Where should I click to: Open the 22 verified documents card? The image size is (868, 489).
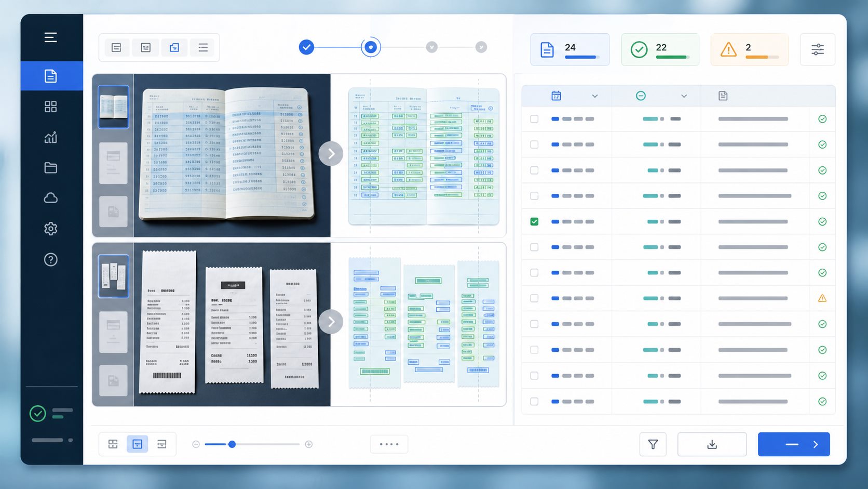pos(660,50)
